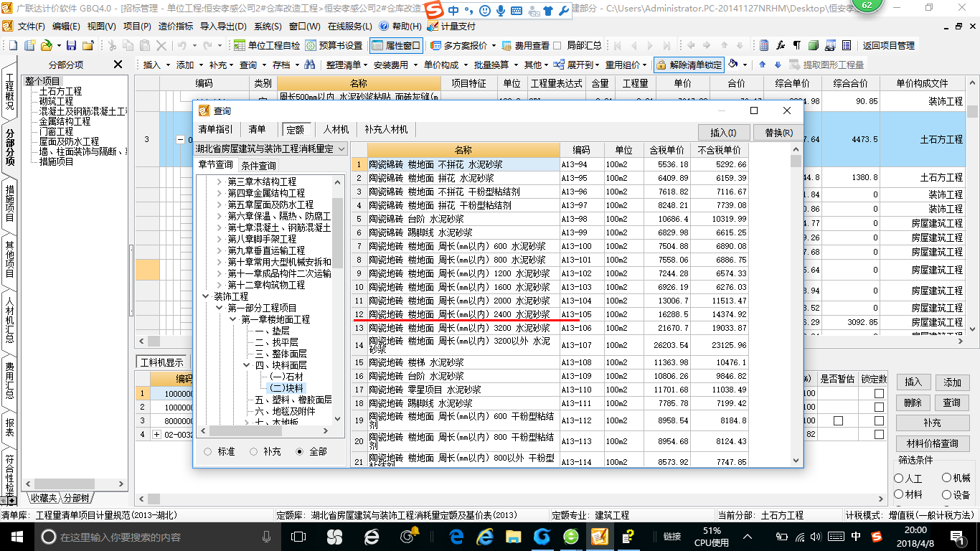The width and height of the screenshot is (980, 551).
Task: Click the 删除 button in lower right panel
Action: pos(913,402)
